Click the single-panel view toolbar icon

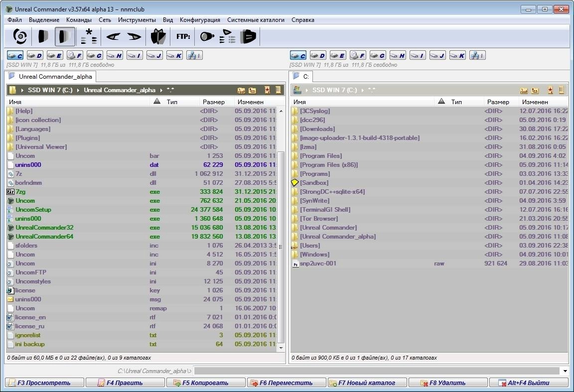43,36
